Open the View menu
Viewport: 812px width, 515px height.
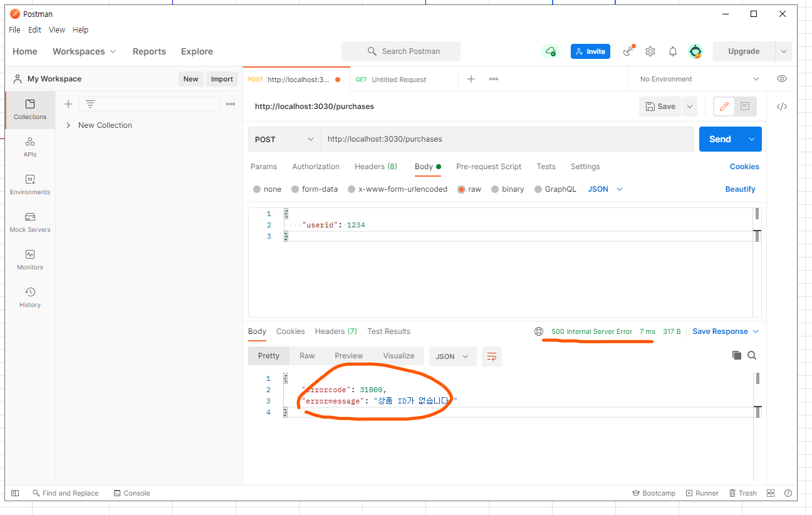57,29
